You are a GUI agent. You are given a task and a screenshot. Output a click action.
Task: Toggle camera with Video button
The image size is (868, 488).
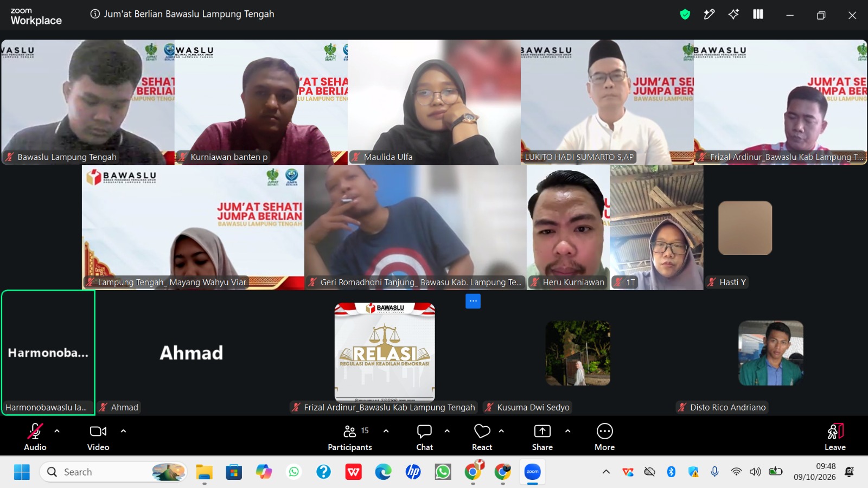(98, 437)
